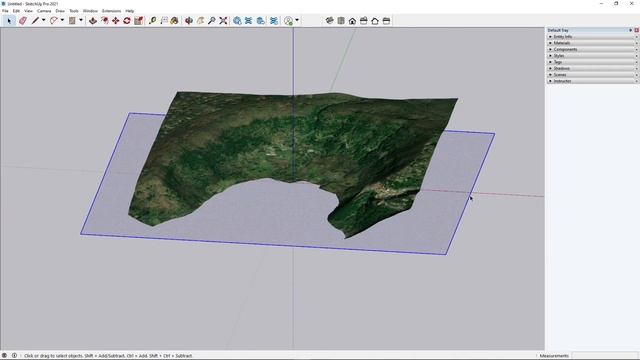Select the Pan hand tool
Screen dimensions: 640x360
[200, 20]
